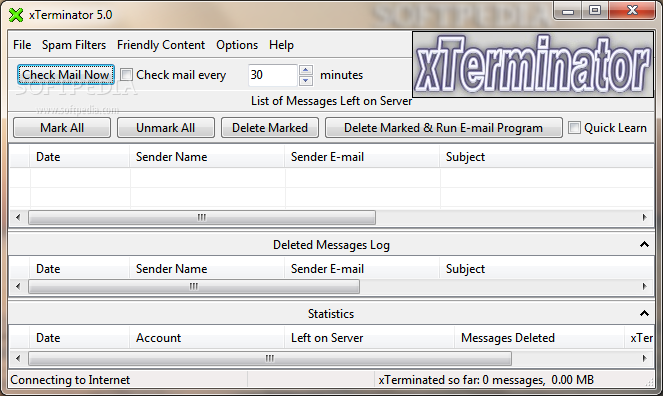663x396 pixels.
Task: Close the xTerminator window
Action: 632,11
